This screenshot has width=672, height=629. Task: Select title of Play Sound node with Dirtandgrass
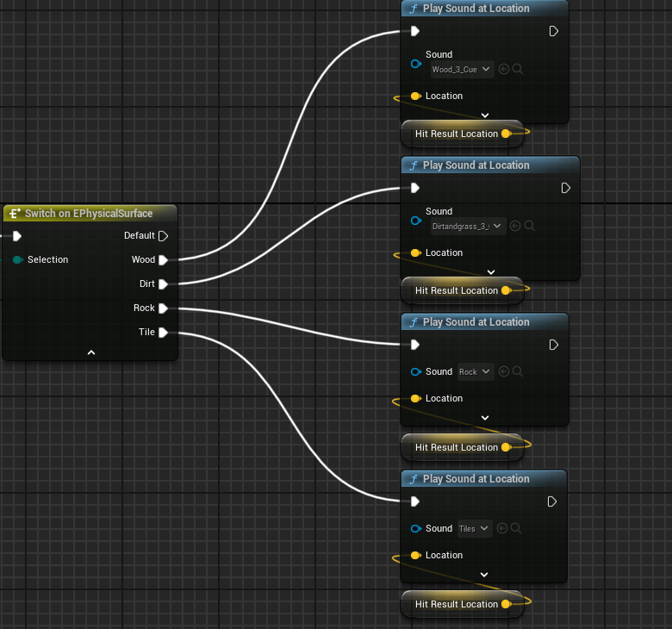click(476, 165)
